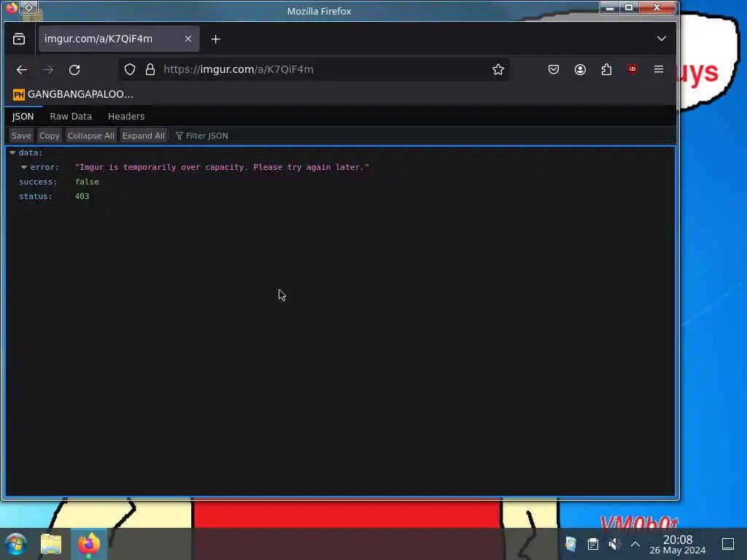Open the file manager taskbar icon
Screen dimensions: 747x560
(51, 544)
